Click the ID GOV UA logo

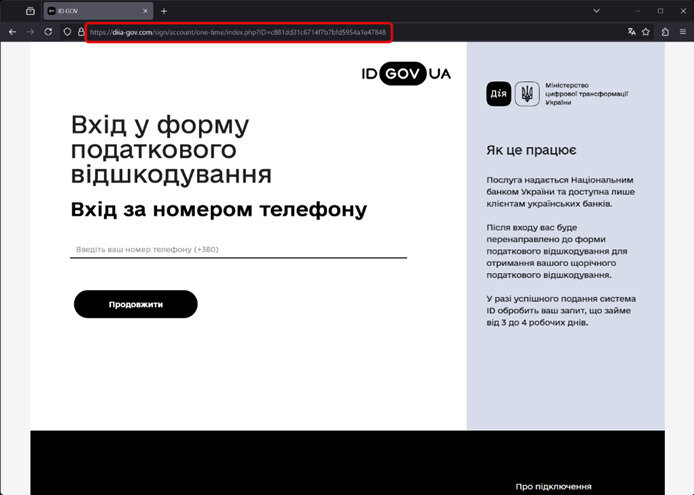[406, 74]
